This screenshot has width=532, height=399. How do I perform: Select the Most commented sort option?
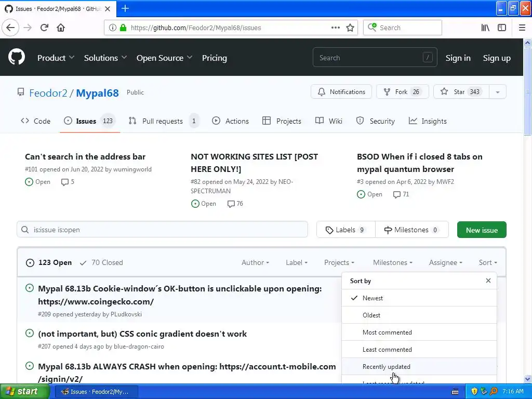click(419, 332)
